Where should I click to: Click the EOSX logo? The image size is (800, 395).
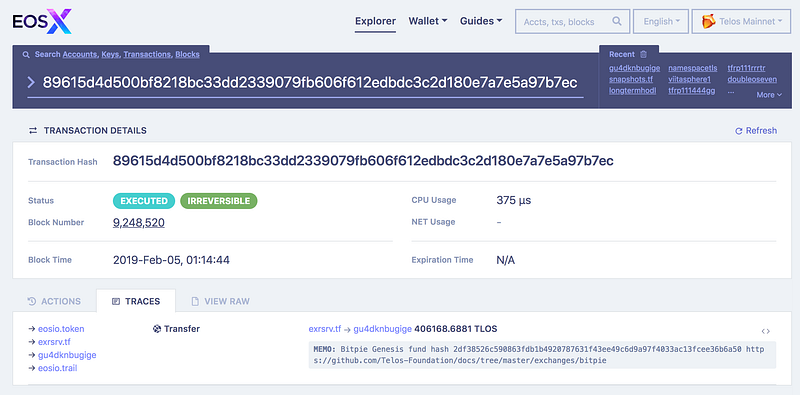tap(42, 21)
